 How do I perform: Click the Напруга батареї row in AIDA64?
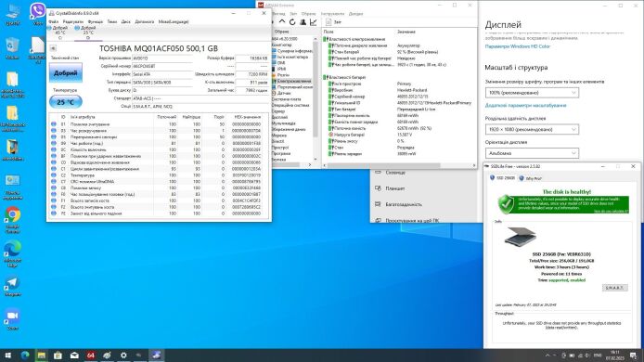tap(400, 135)
